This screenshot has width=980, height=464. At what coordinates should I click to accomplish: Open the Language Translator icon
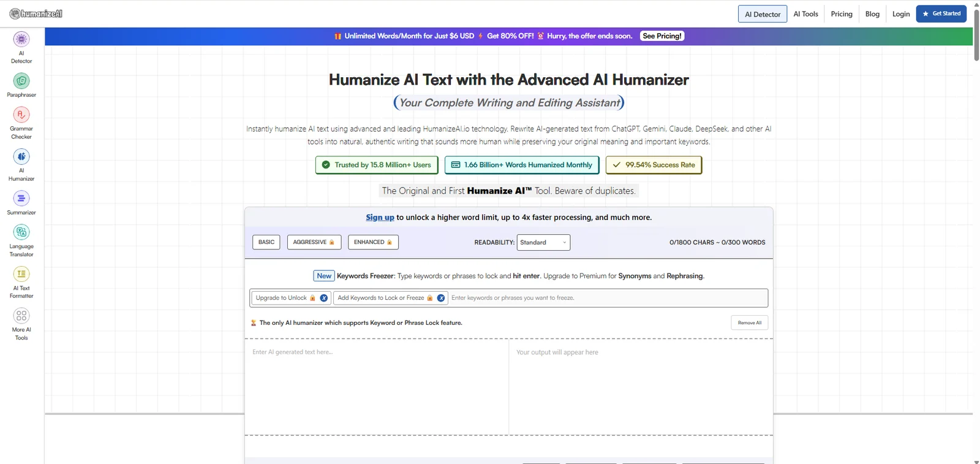click(x=21, y=232)
